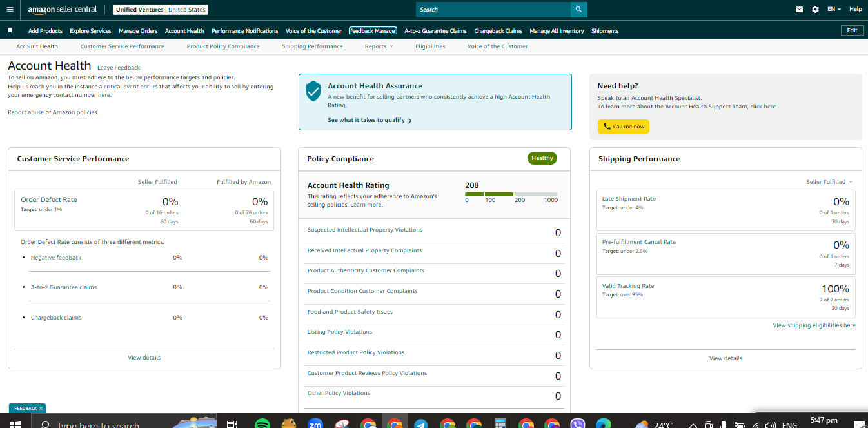Switch to Product Policy Compliance tab

pos(223,46)
